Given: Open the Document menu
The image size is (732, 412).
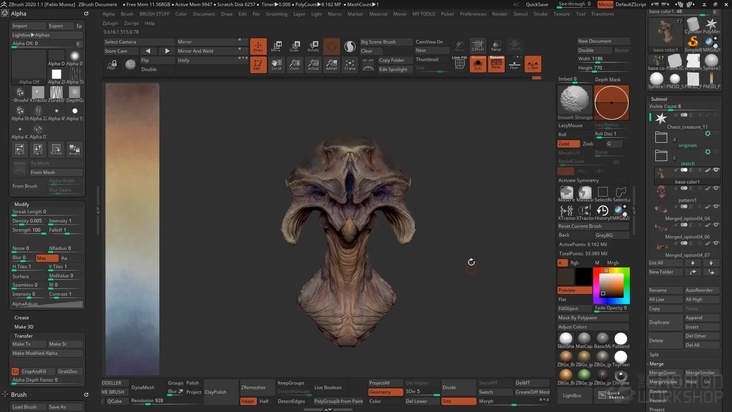Looking at the screenshot, I should click(x=204, y=14).
